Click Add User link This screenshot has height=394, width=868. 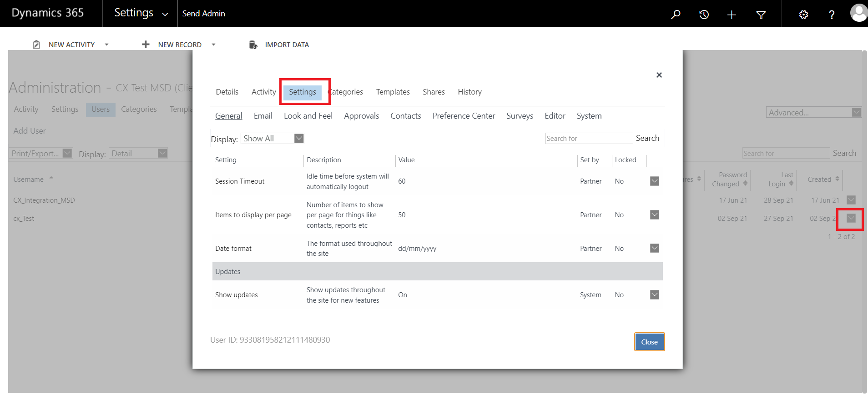pos(30,131)
